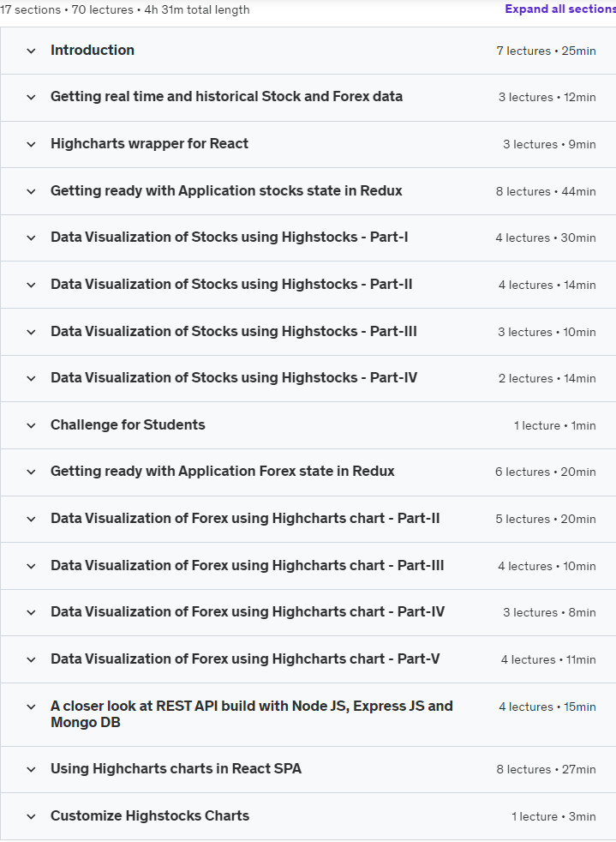Expand chevron for Forex Highcharts chart Part-V

[x=31, y=660]
